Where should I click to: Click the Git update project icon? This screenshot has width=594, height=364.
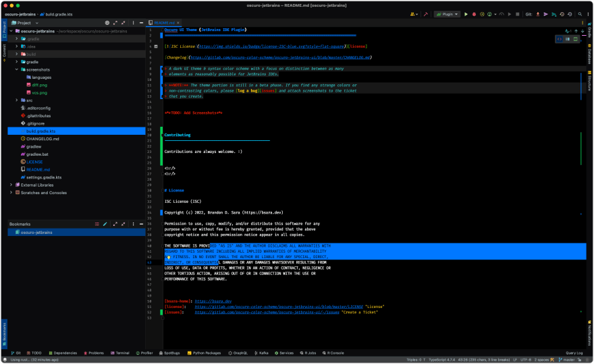537,14
